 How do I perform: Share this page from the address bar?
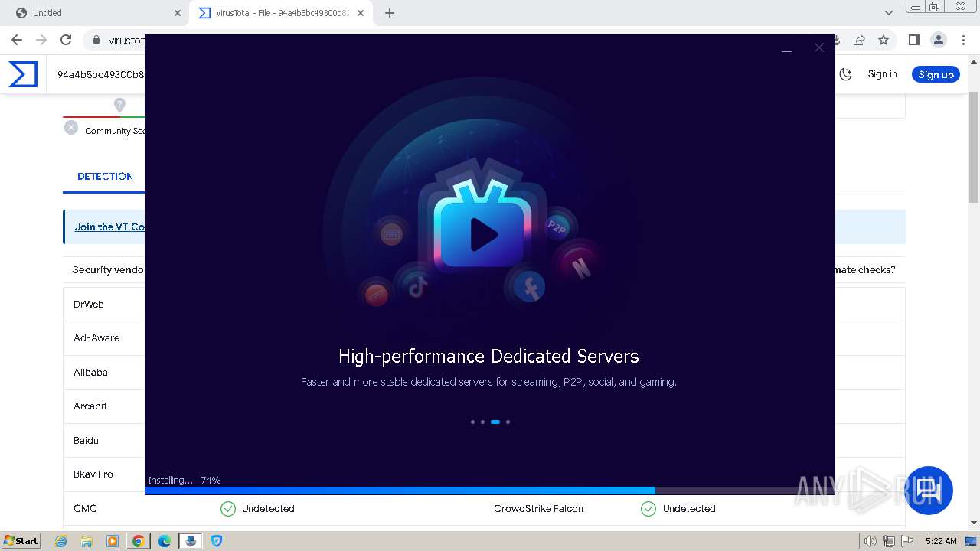coord(859,40)
